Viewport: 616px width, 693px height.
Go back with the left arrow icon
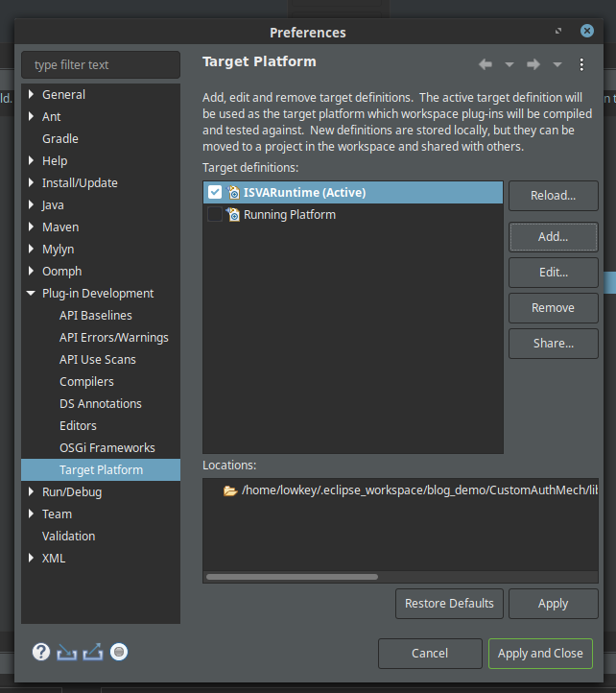pos(486,64)
